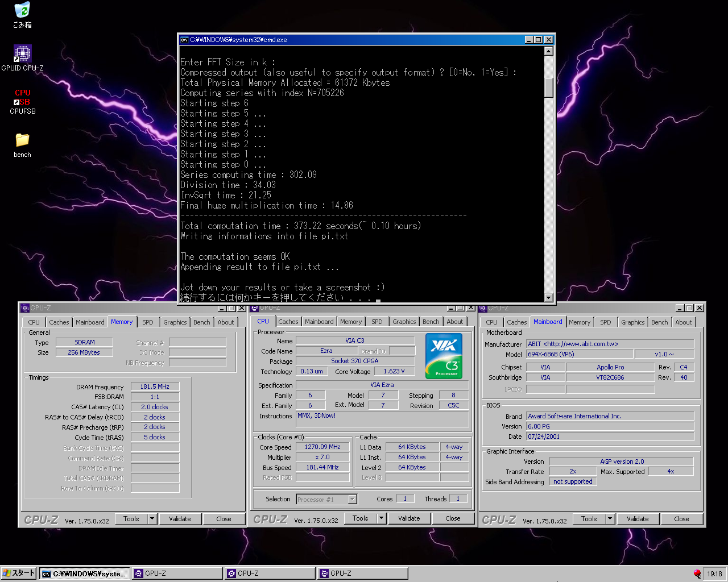Click cmd.exe scrollbar up arrow
The width and height of the screenshot is (728, 582).
tap(549, 51)
